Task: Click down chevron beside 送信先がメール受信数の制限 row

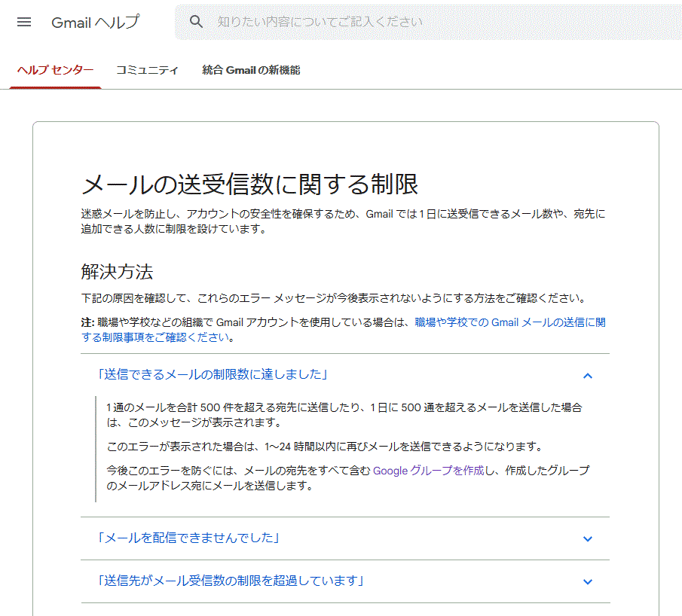Action: pos(588,581)
